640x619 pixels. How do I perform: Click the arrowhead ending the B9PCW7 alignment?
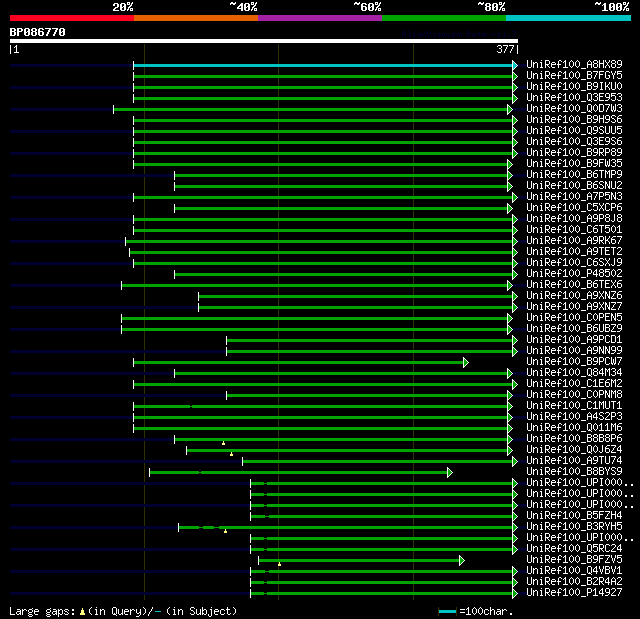click(x=466, y=362)
